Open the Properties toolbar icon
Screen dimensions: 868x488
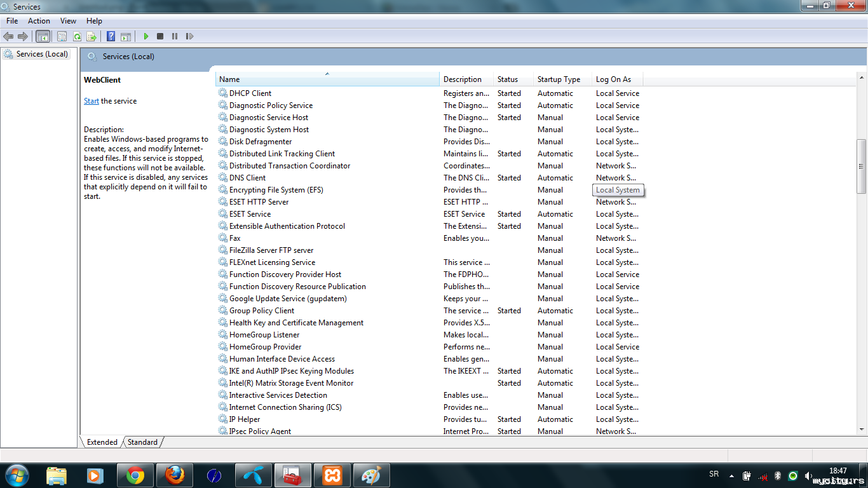[62, 36]
